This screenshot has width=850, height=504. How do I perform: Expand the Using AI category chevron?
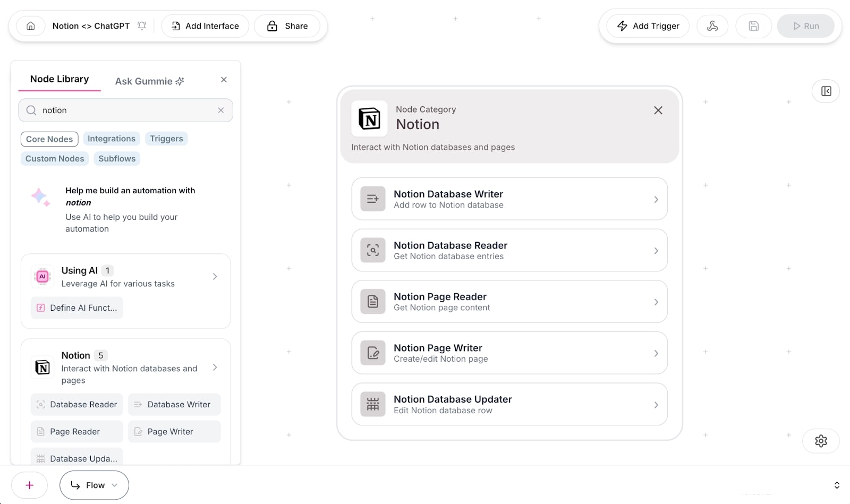tap(215, 277)
